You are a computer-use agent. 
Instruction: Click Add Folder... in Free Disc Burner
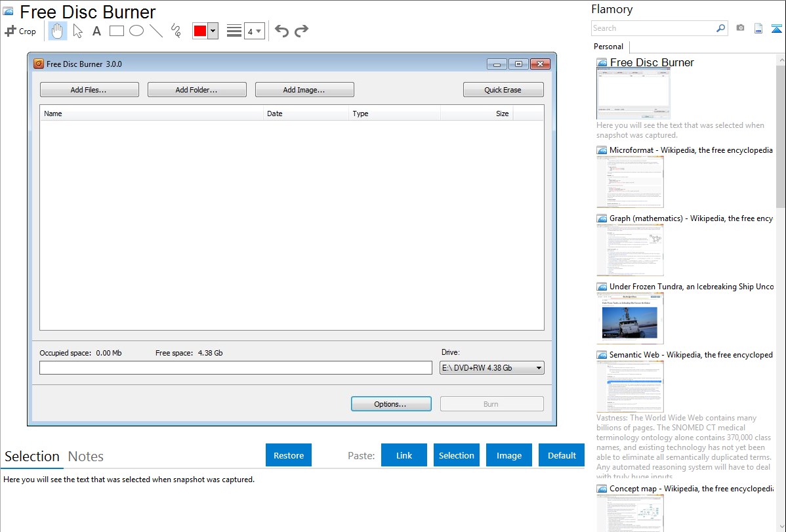point(197,90)
